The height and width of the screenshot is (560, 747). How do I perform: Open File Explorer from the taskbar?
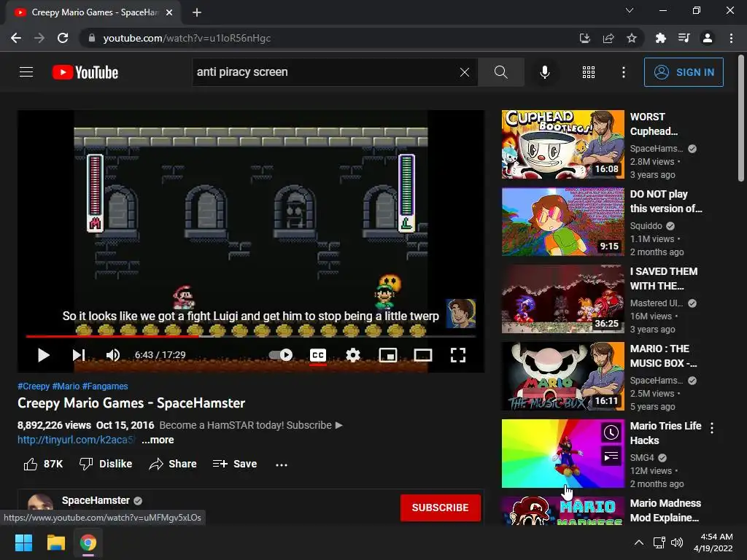point(55,542)
